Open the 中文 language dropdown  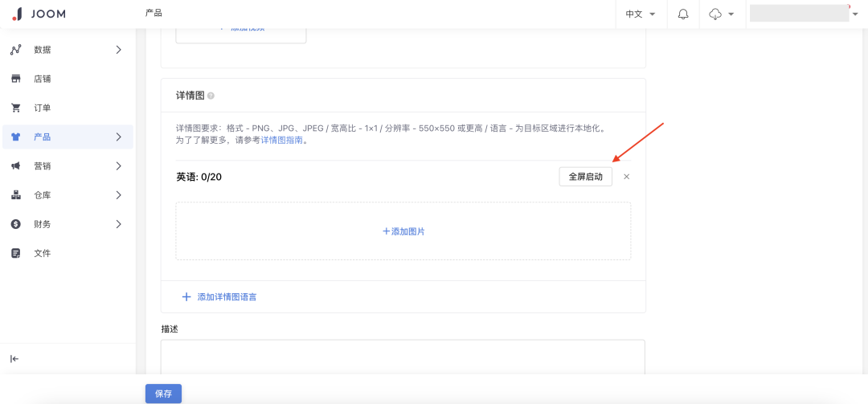pos(641,14)
